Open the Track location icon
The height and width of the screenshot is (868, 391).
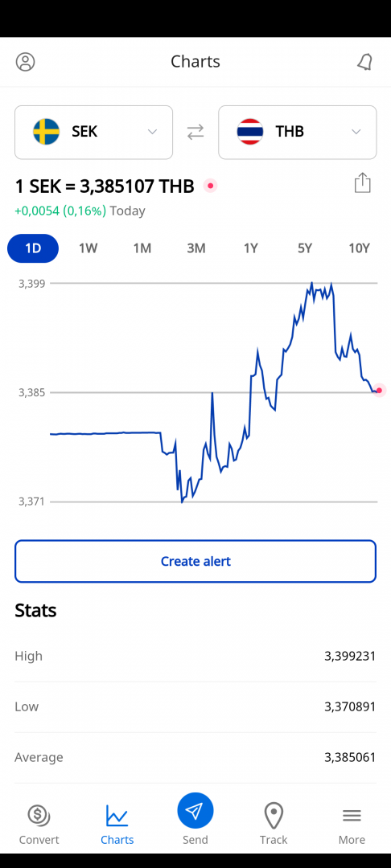click(274, 816)
